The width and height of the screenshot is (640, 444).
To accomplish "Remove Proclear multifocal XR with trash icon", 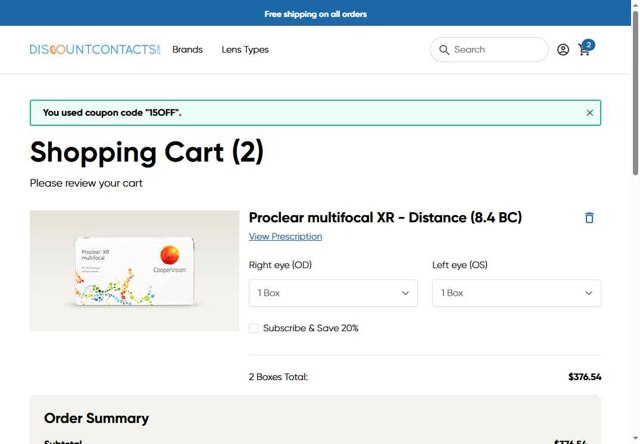I will coord(589,218).
